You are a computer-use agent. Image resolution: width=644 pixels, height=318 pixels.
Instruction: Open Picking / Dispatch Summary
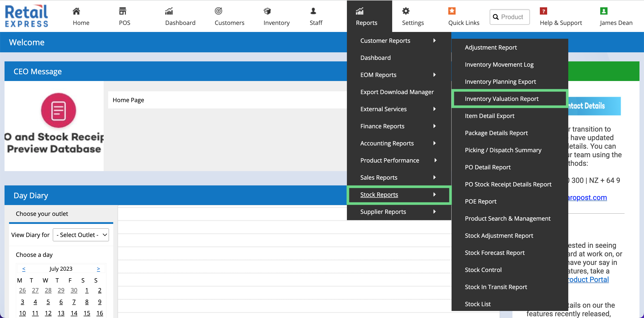tap(503, 150)
